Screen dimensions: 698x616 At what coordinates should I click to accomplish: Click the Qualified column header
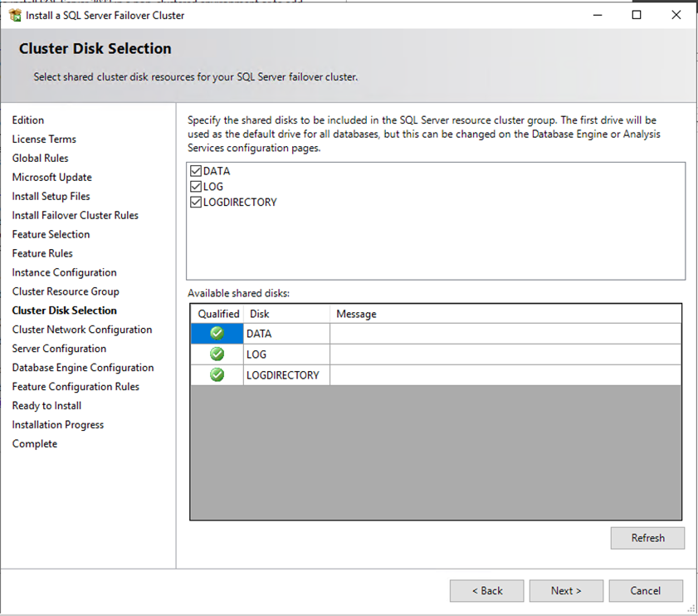[x=218, y=314]
